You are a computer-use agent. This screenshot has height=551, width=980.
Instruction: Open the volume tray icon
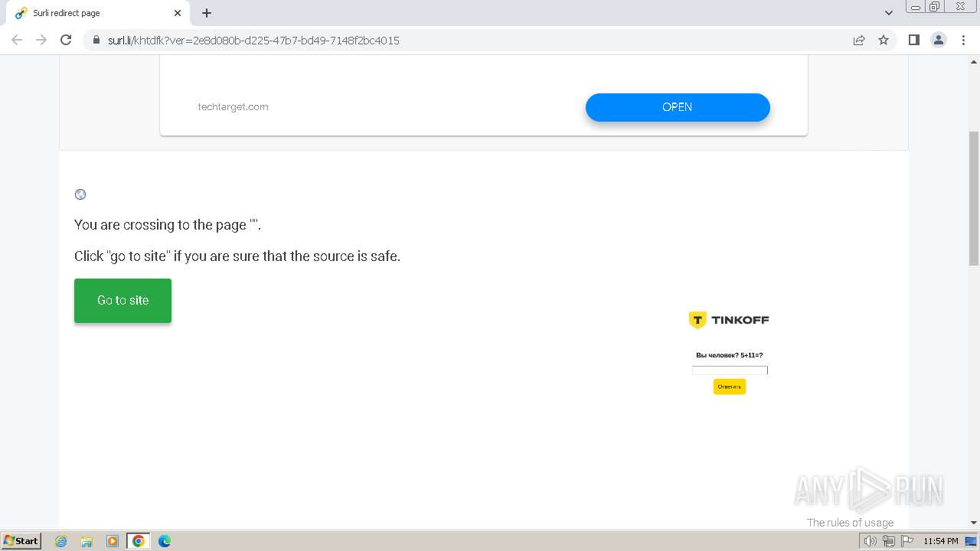click(871, 541)
